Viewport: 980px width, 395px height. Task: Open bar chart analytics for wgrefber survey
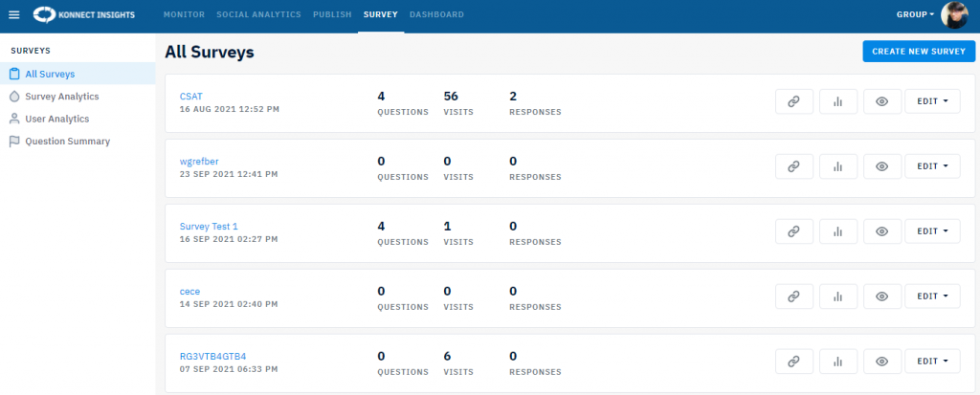[x=838, y=166]
